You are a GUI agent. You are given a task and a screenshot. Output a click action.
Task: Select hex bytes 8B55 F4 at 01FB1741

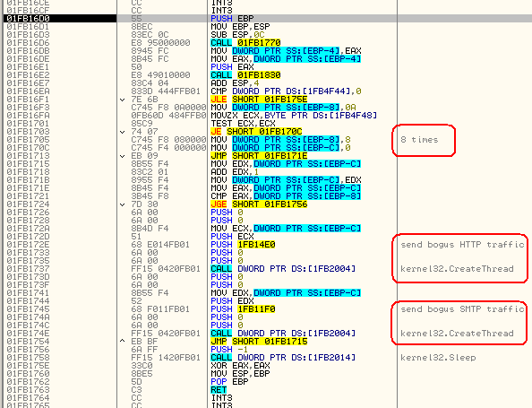pyautogui.click(x=150, y=293)
